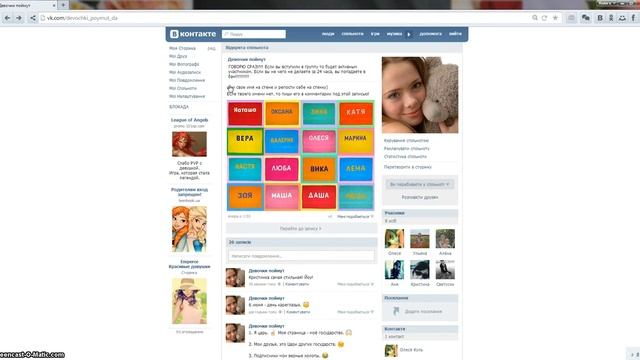Click the write message field on the wall
640x360 pixels.
[301, 256]
